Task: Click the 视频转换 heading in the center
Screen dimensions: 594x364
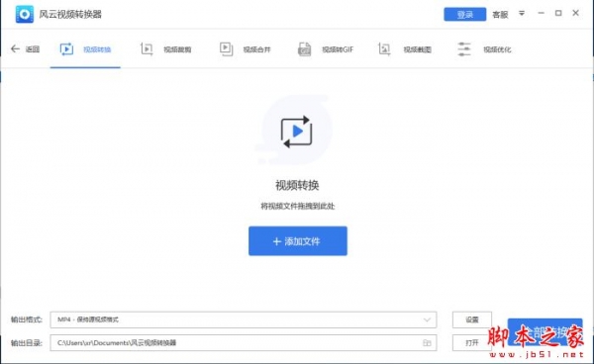Action: pyautogui.click(x=297, y=185)
